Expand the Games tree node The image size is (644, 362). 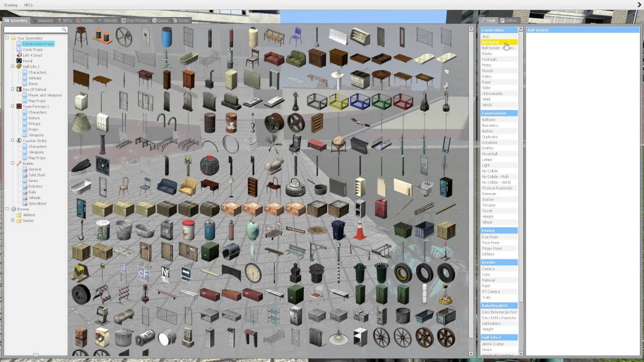13,220
